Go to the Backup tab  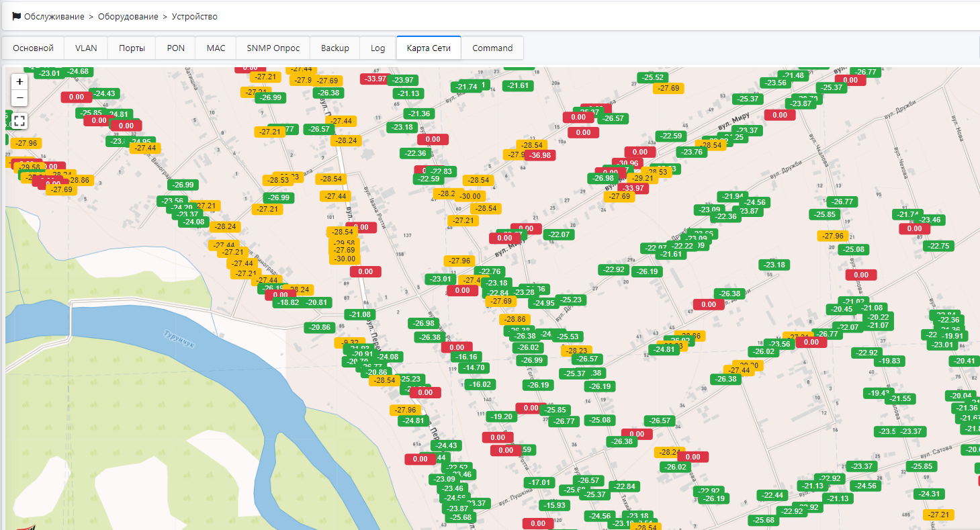click(335, 48)
